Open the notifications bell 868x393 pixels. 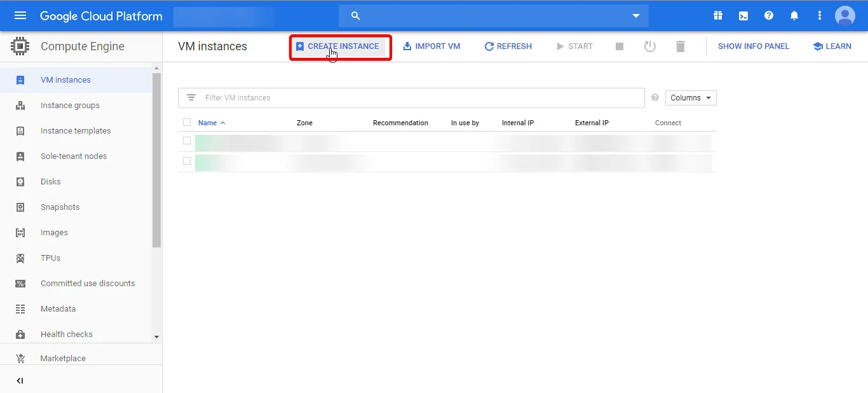point(794,15)
